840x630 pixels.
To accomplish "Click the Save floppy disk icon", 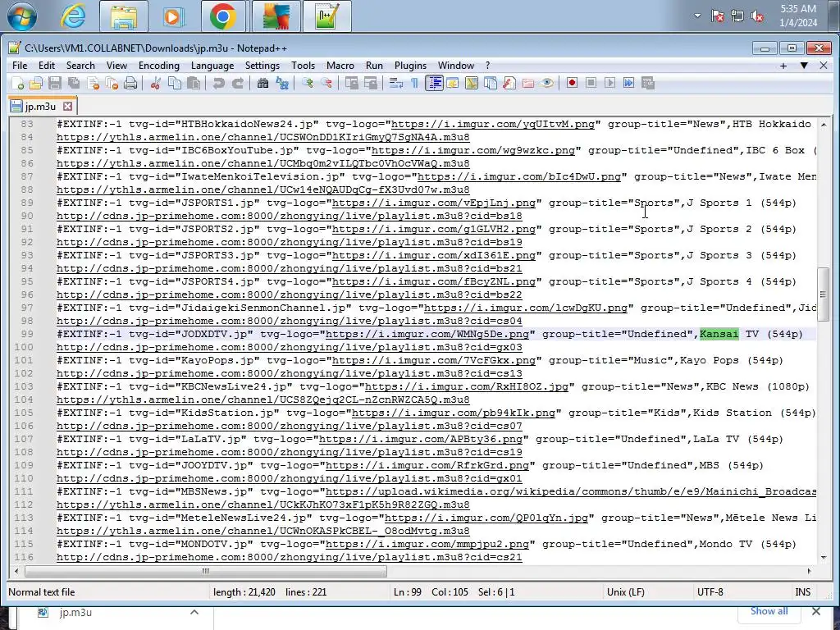I will pos(55,83).
